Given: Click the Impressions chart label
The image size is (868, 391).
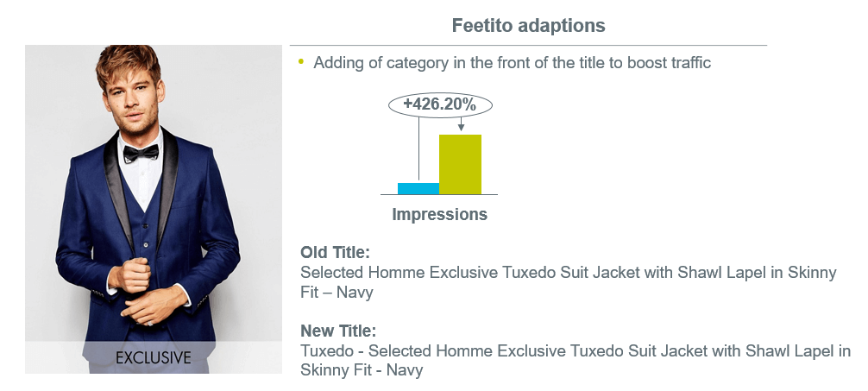Looking at the screenshot, I should tap(439, 214).
